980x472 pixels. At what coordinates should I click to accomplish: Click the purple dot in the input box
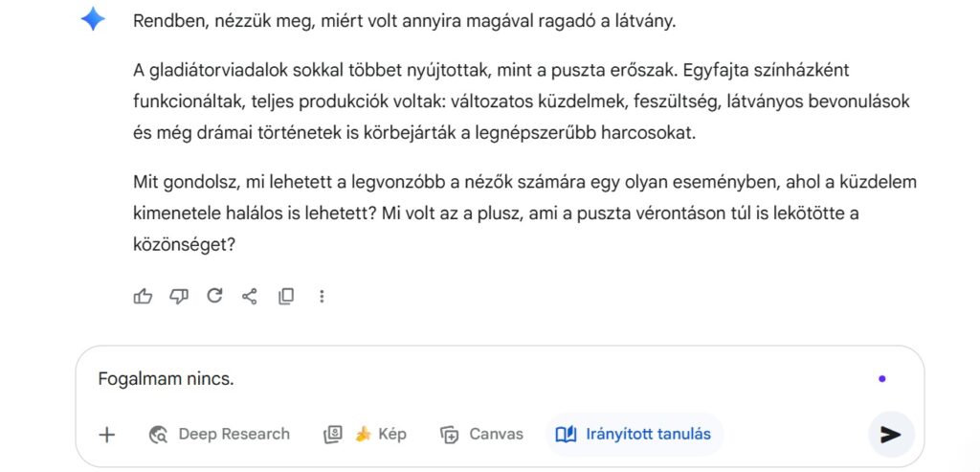coord(881,379)
